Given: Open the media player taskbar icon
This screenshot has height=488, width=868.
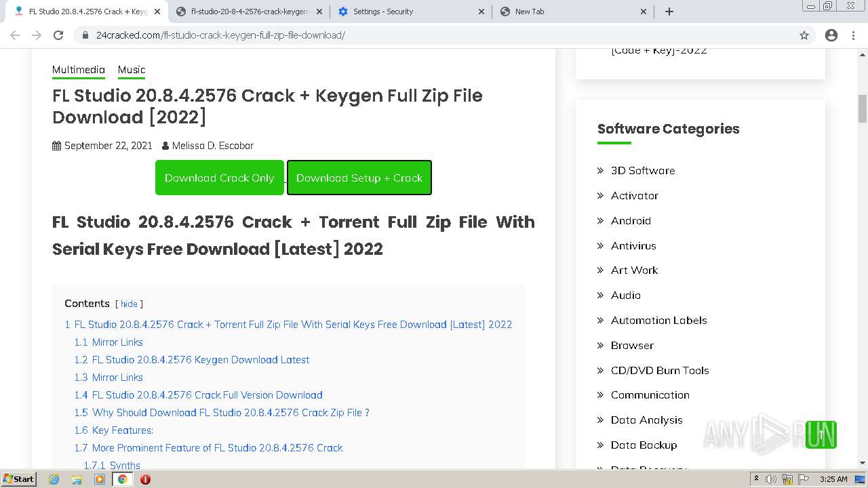Looking at the screenshot, I should 100,479.
